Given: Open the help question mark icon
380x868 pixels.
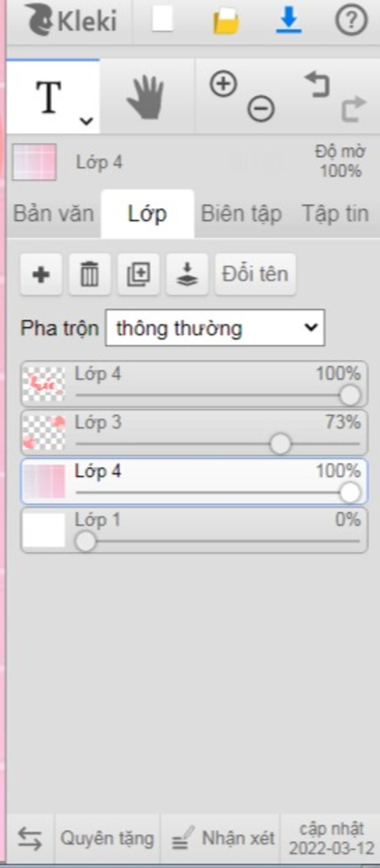Looking at the screenshot, I should (351, 20).
